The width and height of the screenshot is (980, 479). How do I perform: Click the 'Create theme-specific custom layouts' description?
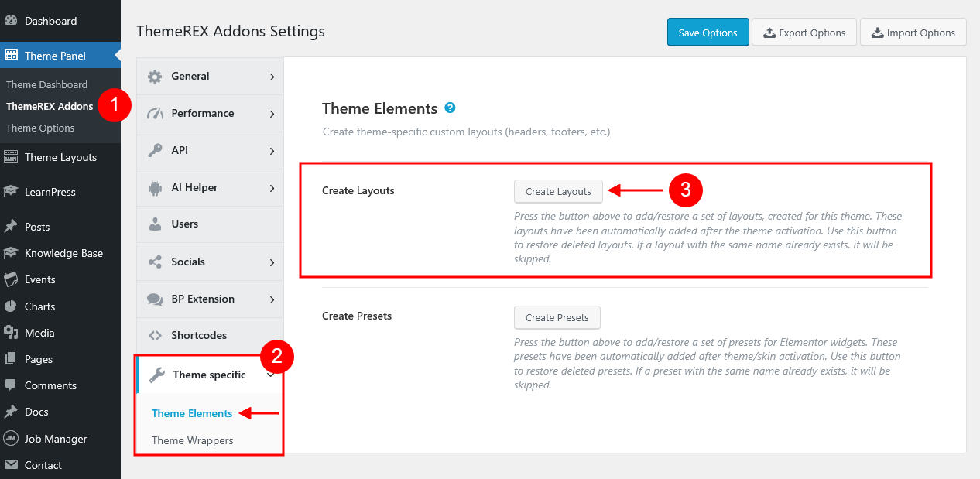pyautogui.click(x=467, y=132)
